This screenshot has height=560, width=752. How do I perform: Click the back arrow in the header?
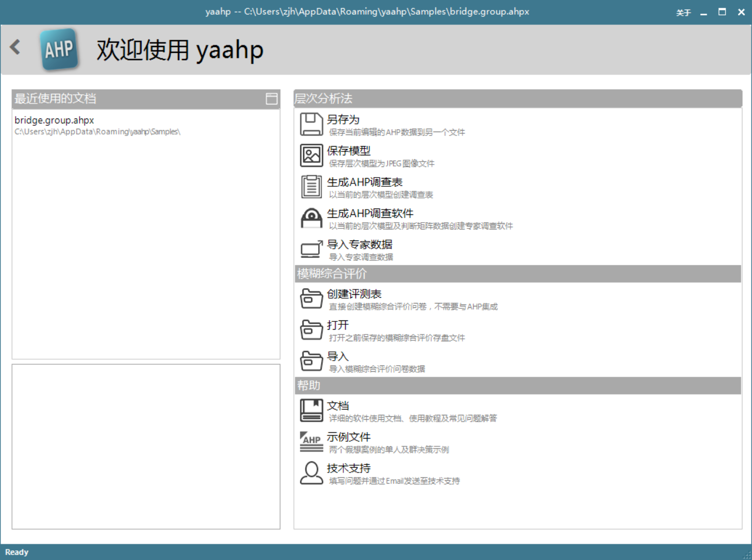[15, 47]
